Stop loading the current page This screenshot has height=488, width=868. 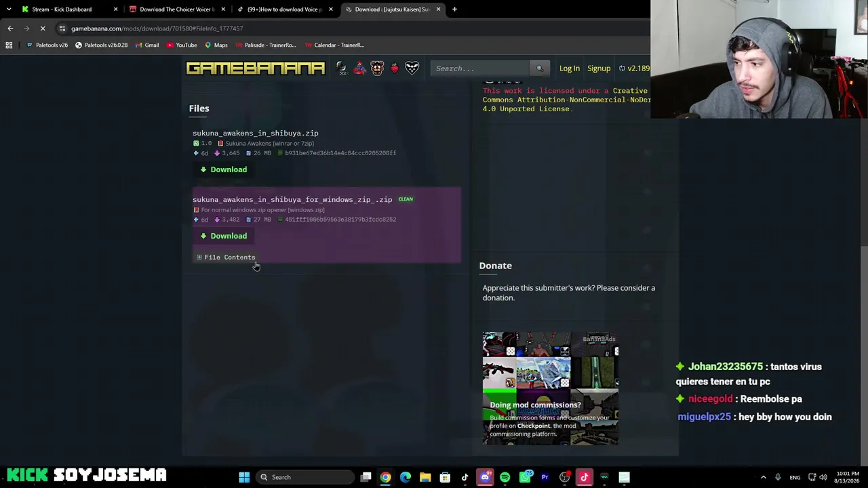[x=42, y=28]
